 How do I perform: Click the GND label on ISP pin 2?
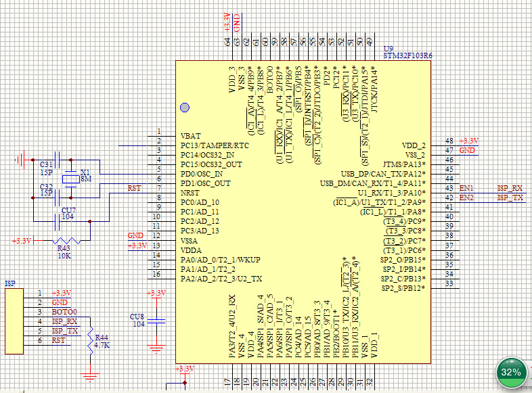(60, 302)
